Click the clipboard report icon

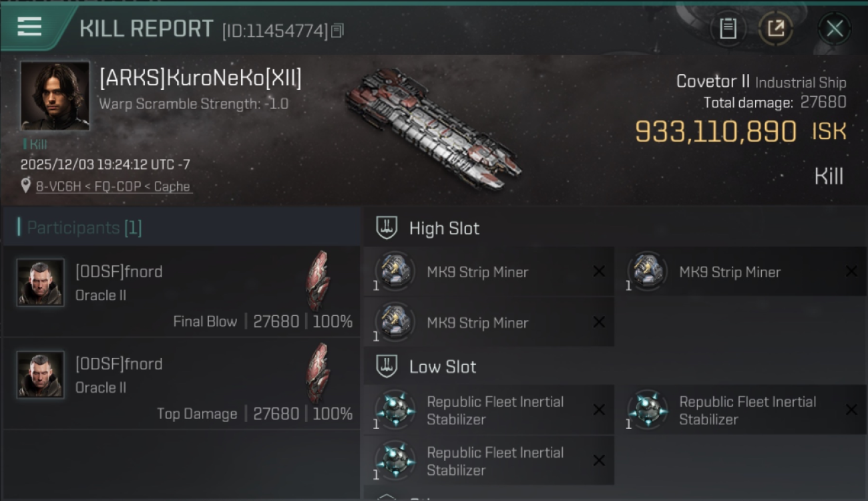728,29
